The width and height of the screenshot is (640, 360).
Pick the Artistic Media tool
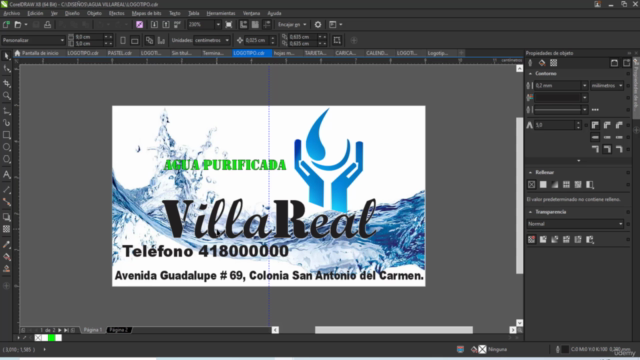click(x=7, y=122)
